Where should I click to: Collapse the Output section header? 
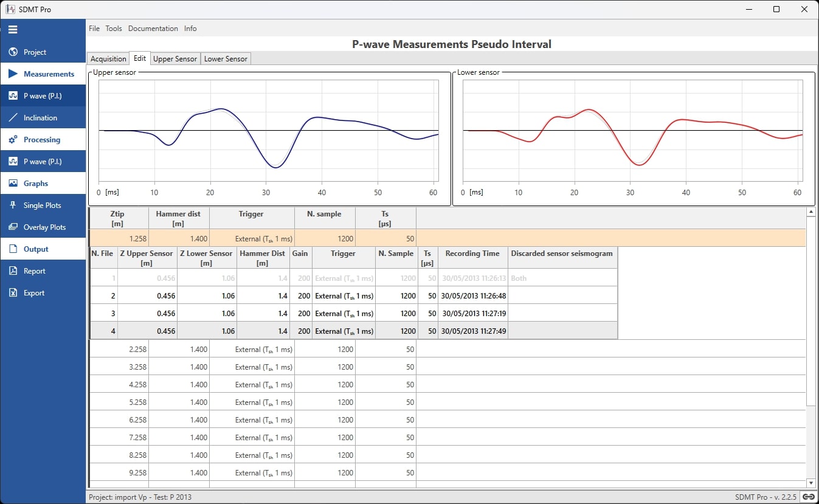(43, 249)
